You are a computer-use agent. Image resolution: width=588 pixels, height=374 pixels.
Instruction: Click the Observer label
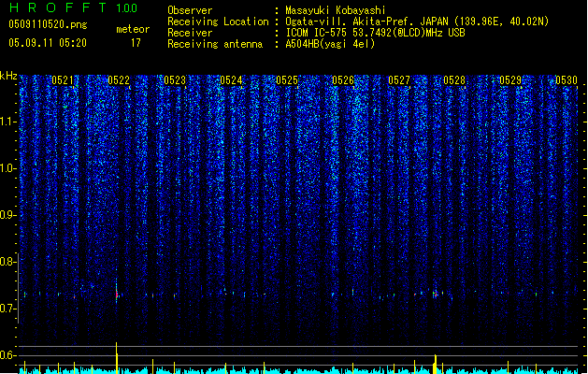coord(190,10)
